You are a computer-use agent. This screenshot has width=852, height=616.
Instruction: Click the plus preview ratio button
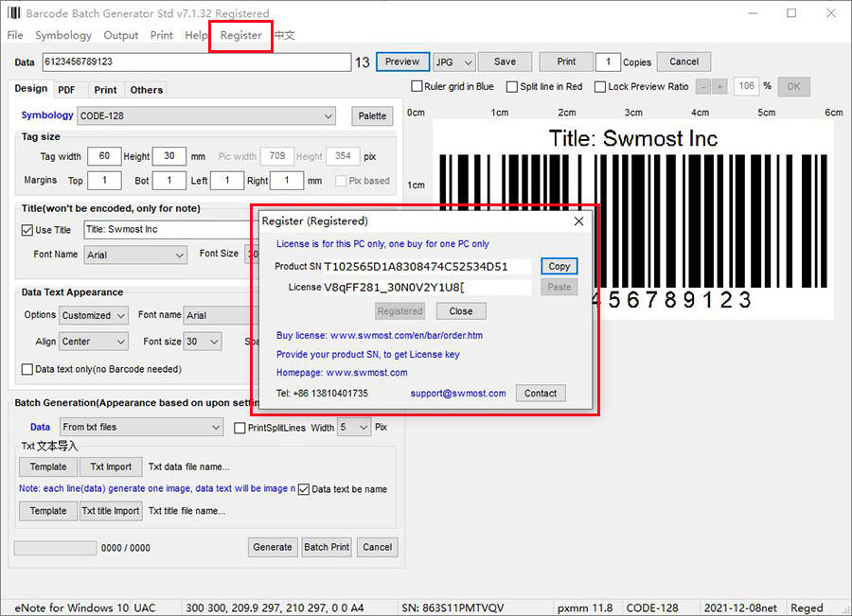pyautogui.click(x=720, y=86)
